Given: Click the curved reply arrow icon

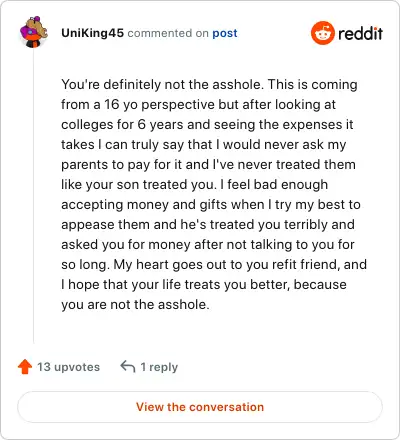Looking at the screenshot, I should click(128, 366).
